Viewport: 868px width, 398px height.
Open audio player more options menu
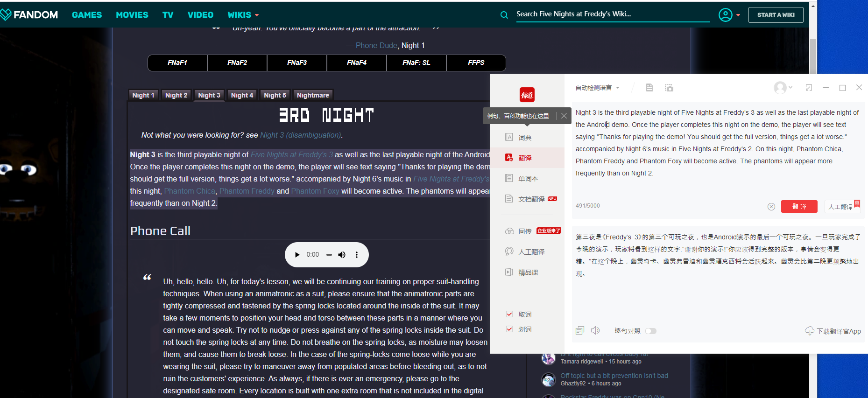(357, 255)
